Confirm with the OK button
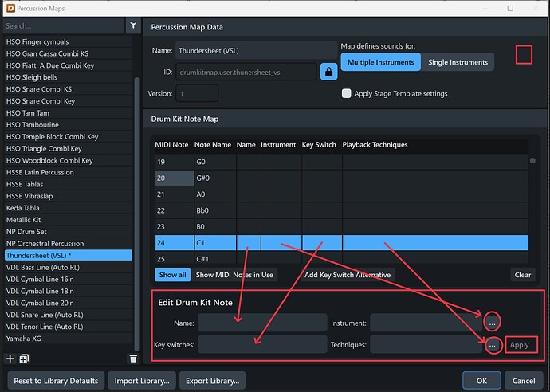This screenshot has width=550, height=392. pyautogui.click(x=481, y=380)
